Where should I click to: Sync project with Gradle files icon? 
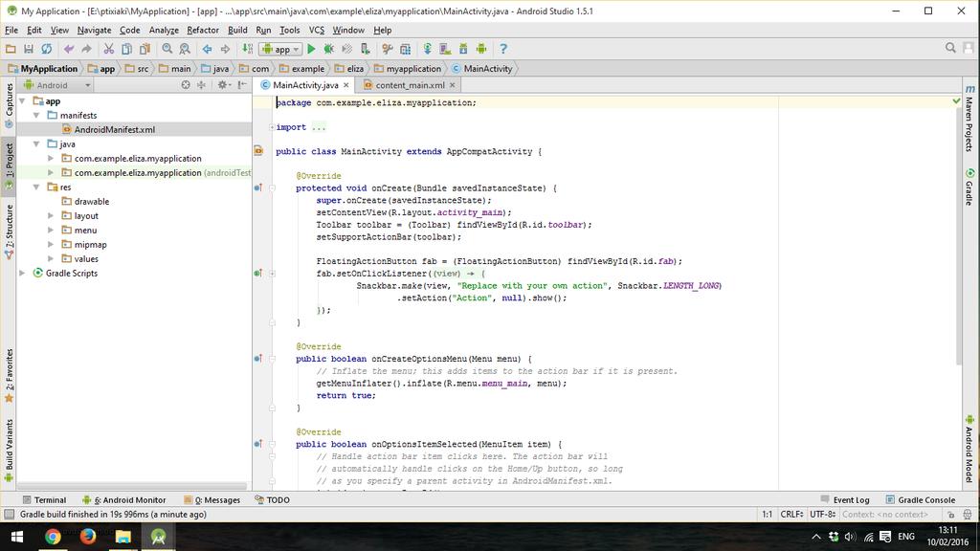(428, 49)
